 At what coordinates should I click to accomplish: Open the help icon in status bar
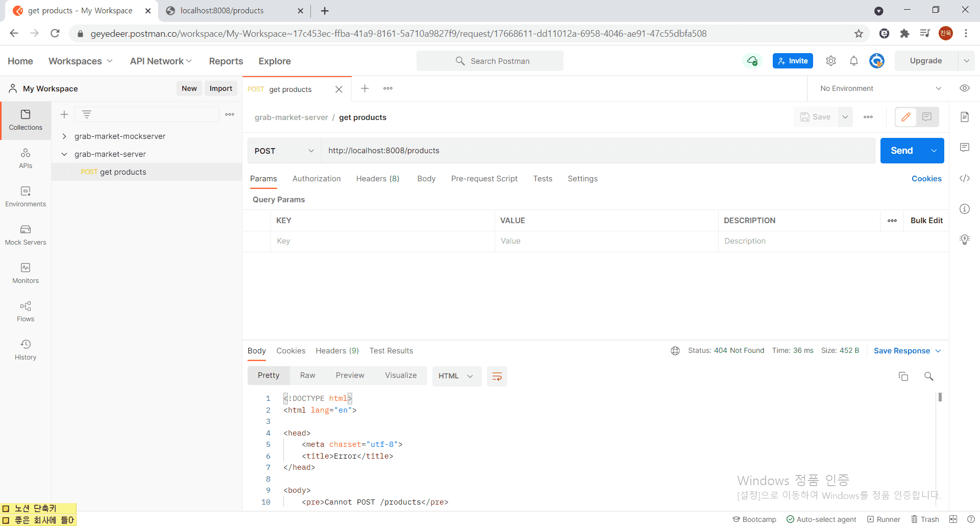[971, 519]
